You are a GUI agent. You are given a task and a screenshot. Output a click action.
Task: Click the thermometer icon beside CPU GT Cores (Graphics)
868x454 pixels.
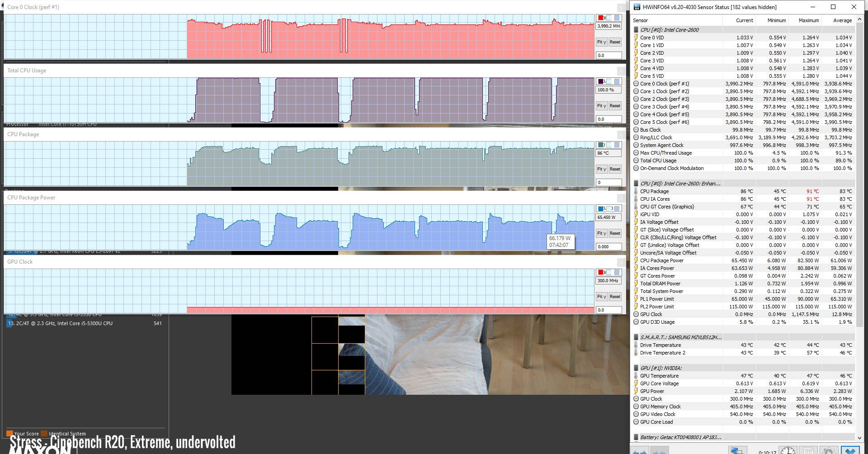(x=636, y=207)
